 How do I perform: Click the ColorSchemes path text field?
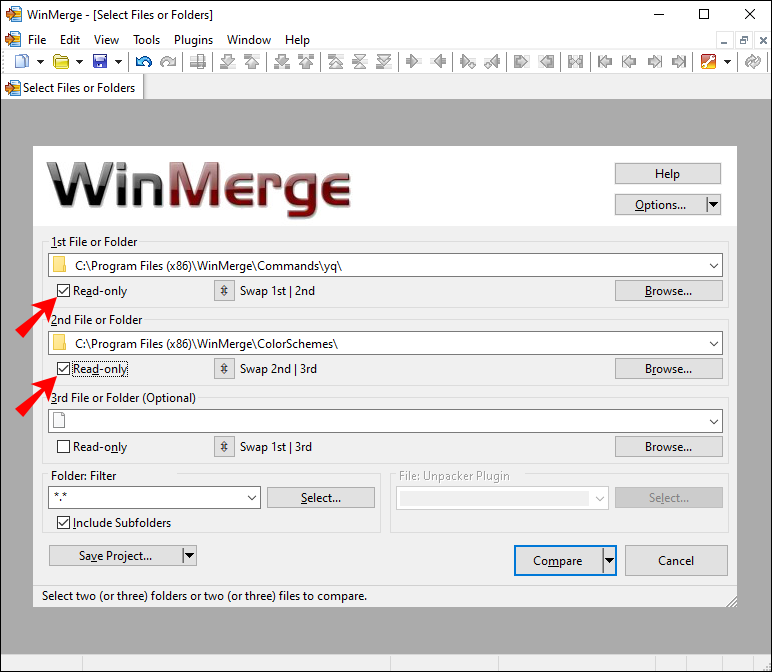pyautogui.click(x=386, y=344)
